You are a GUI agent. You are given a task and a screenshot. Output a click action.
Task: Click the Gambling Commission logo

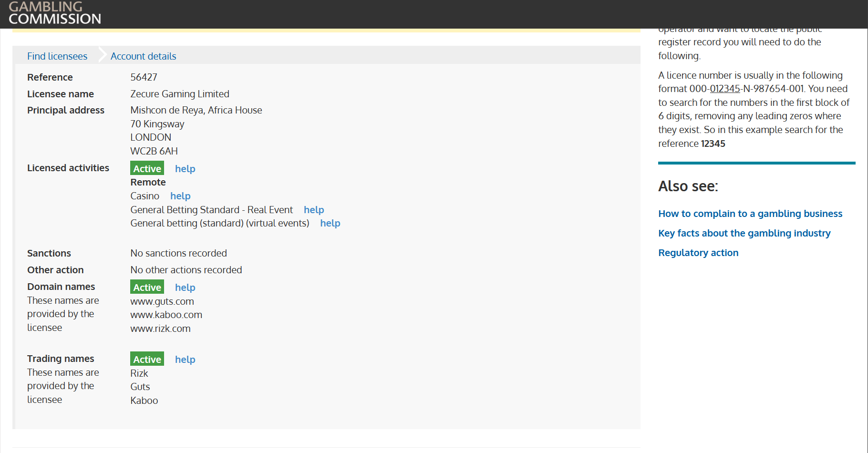point(55,13)
